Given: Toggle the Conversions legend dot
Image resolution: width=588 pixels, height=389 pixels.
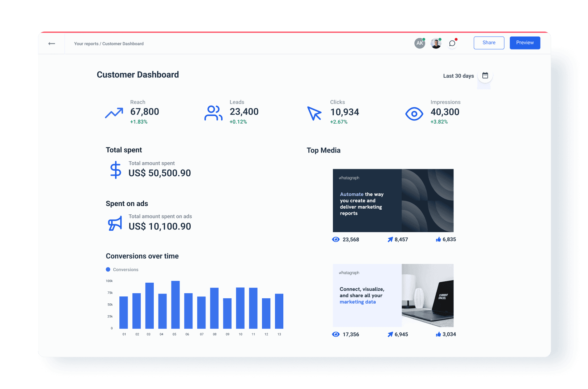Looking at the screenshot, I should 108,269.
